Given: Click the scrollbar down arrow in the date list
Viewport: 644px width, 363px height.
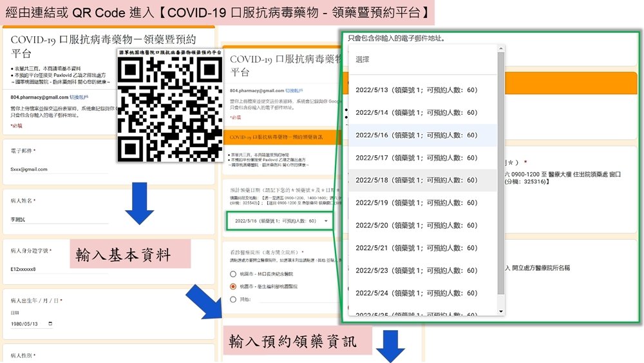Looking at the screenshot, I should click(500, 311).
